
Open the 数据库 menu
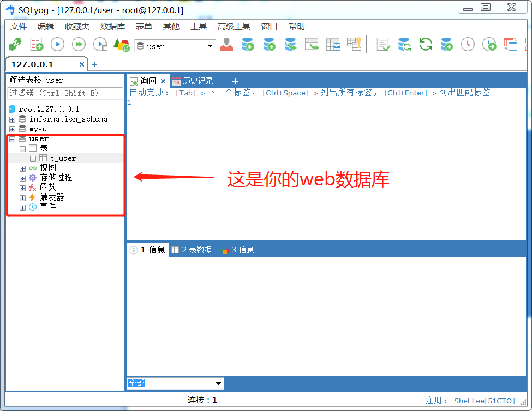[112, 26]
